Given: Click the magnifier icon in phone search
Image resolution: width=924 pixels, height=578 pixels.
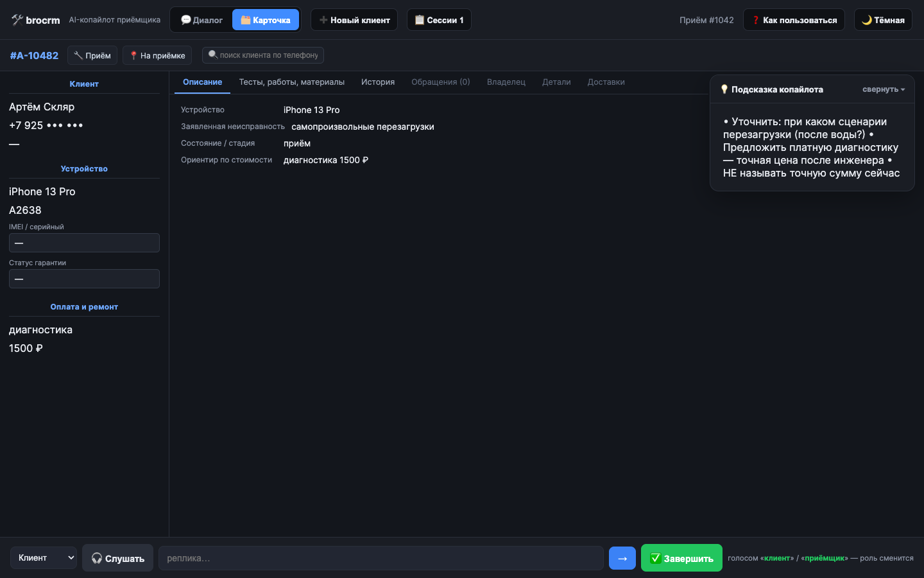Looking at the screenshot, I should [x=213, y=55].
